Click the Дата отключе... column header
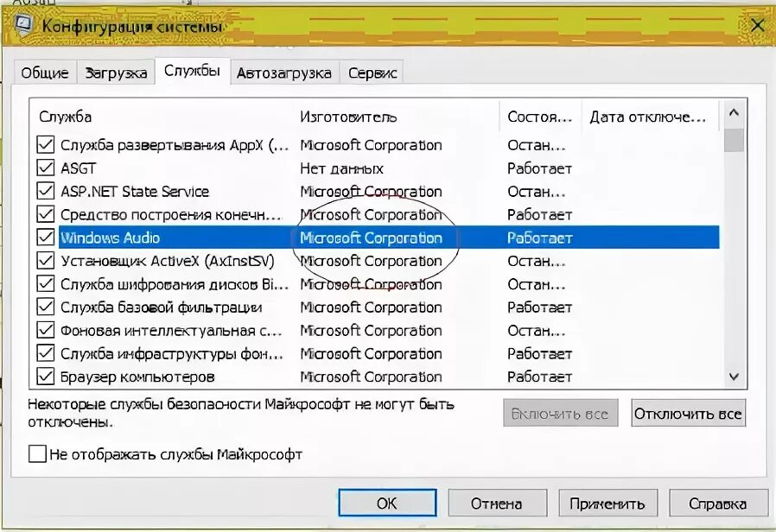 pos(649,117)
